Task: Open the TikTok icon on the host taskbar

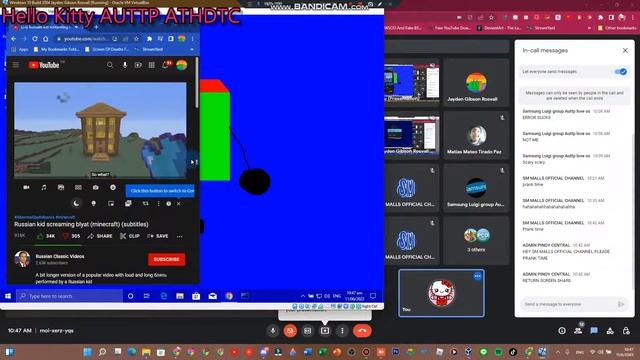Action: coord(513,352)
